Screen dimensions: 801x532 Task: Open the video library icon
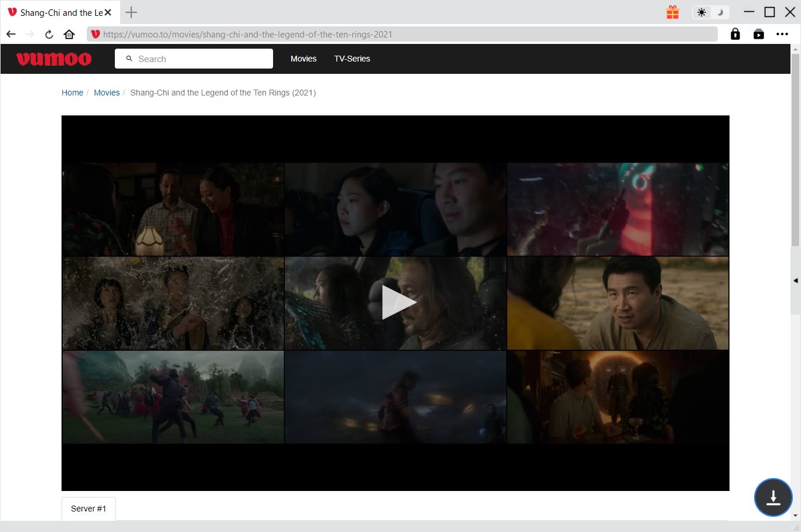[x=758, y=35]
